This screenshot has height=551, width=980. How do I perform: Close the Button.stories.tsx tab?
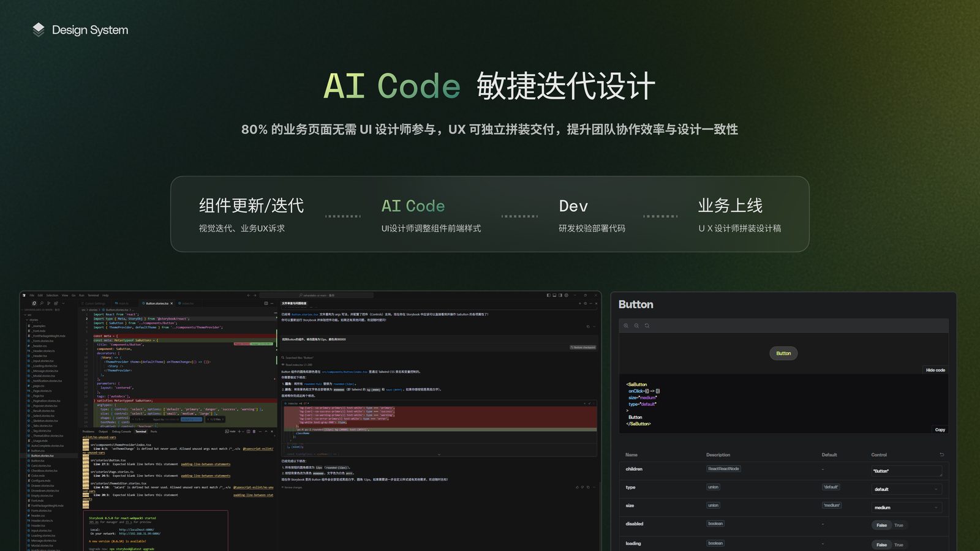[x=171, y=303]
